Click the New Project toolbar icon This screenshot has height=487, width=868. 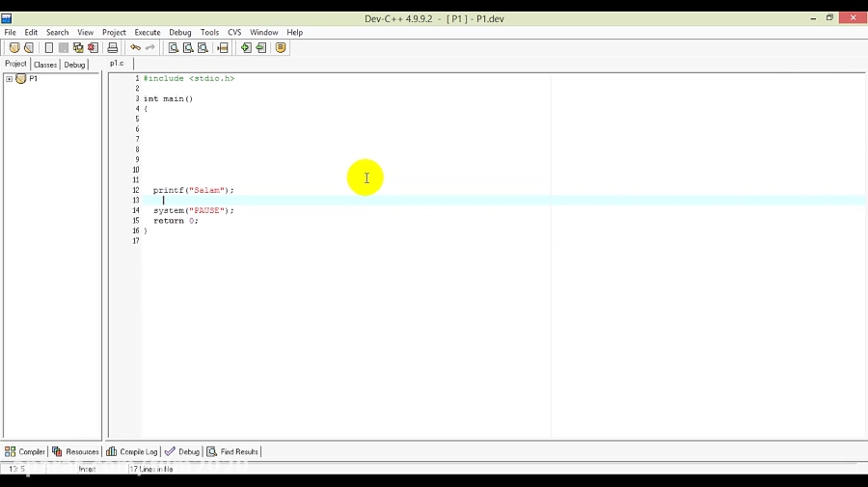pyautogui.click(x=14, y=47)
